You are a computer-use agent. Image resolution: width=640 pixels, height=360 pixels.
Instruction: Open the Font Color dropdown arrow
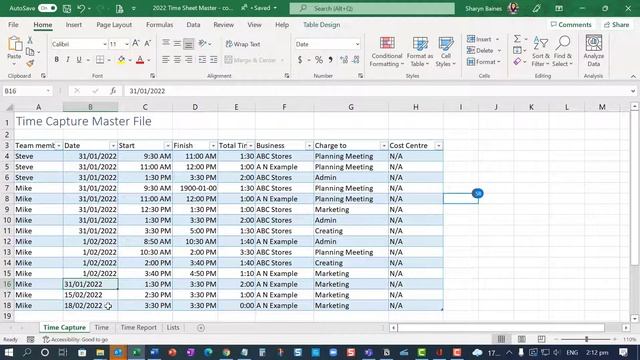click(x=149, y=60)
